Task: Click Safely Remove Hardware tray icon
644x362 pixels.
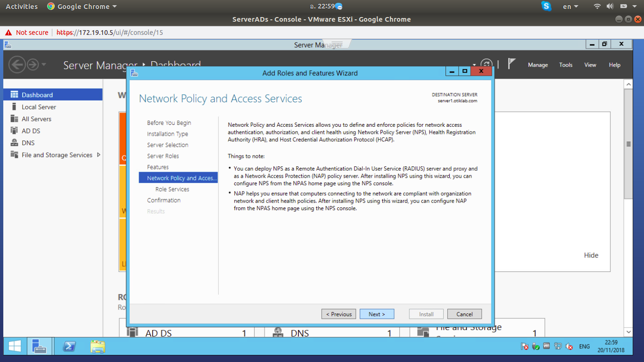Action: tap(536, 346)
